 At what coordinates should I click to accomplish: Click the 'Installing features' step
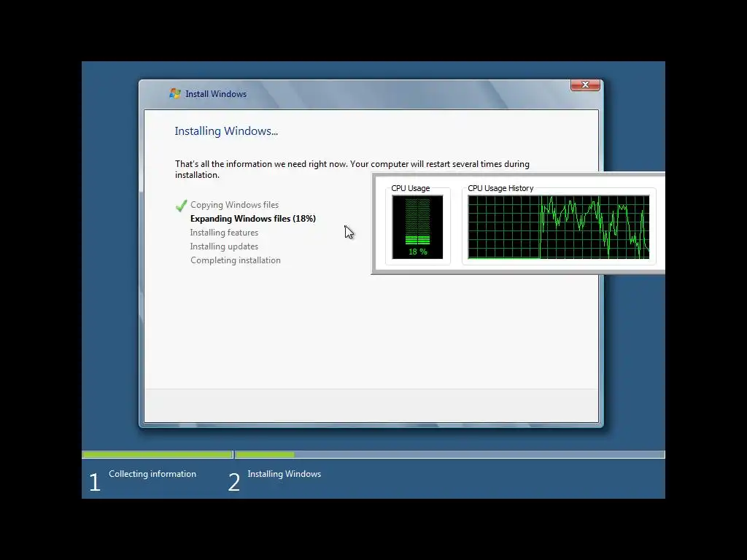(224, 233)
